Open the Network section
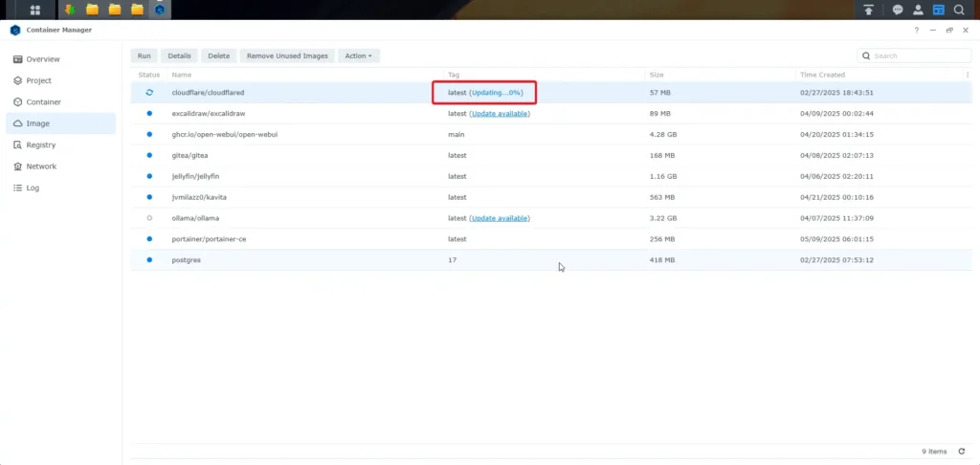This screenshot has height=465, width=980. pyautogui.click(x=60, y=166)
